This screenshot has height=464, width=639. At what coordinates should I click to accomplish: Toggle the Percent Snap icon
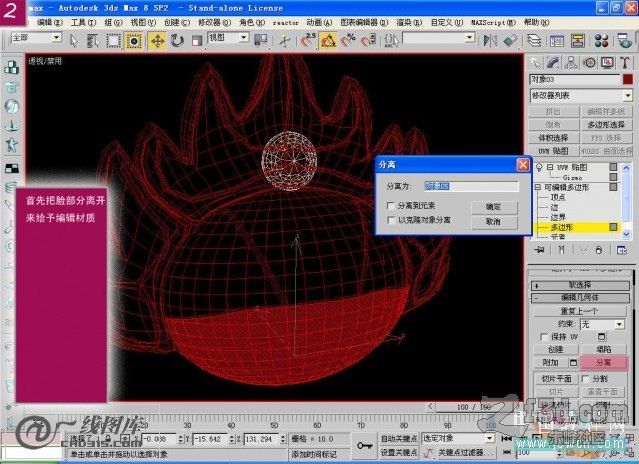(x=348, y=40)
